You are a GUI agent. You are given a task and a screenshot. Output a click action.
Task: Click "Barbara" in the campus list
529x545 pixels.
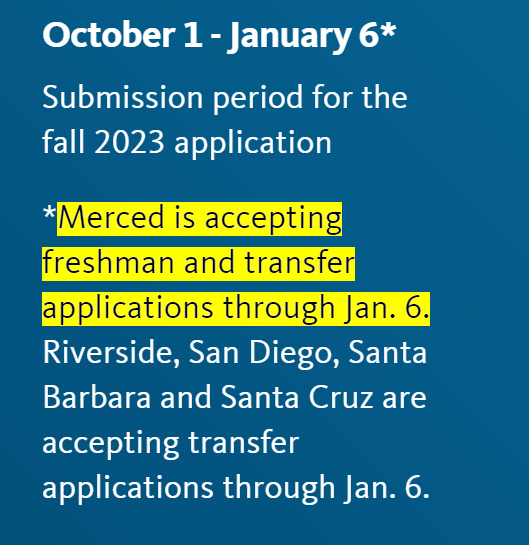pos(97,397)
